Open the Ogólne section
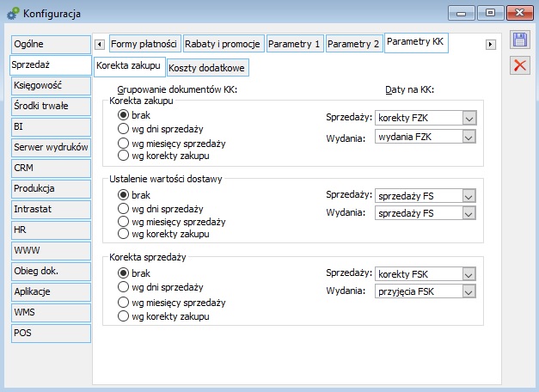The width and height of the screenshot is (539, 392). pos(51,45)
